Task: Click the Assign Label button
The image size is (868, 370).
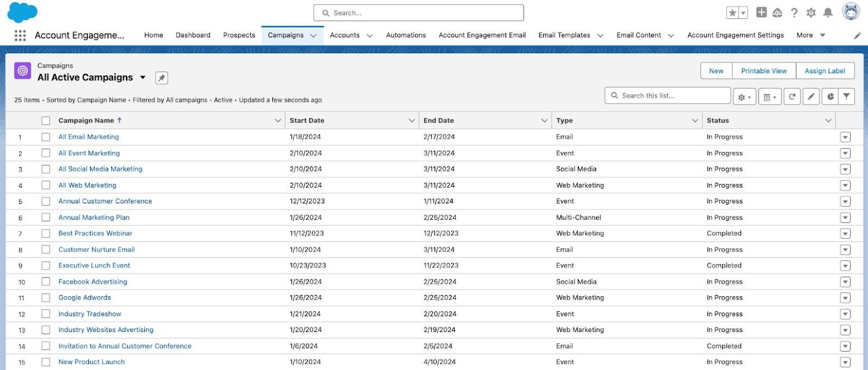Action: [x=825, y=71]
